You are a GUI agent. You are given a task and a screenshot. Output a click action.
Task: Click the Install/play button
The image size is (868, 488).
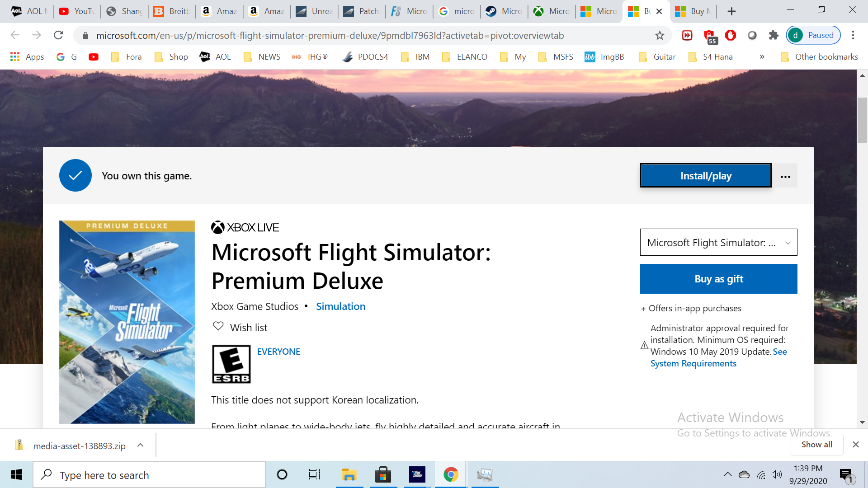(x=706, y=176)
